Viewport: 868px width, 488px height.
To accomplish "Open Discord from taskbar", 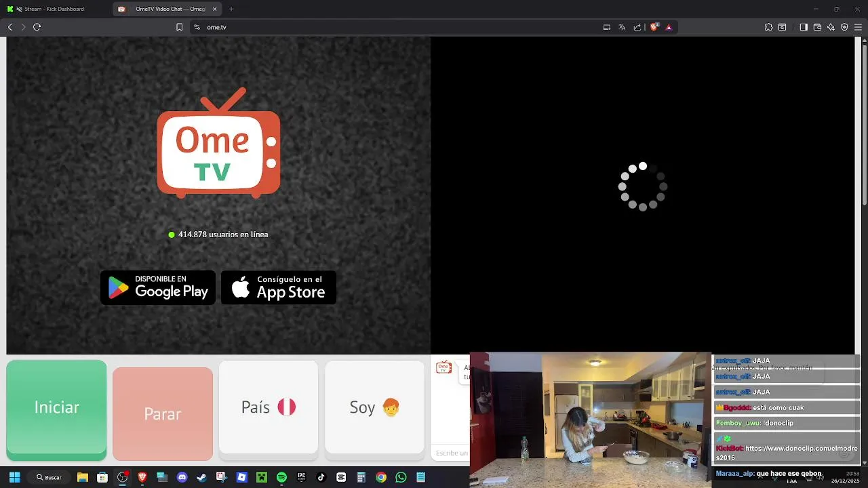I will tap(182, 477).
